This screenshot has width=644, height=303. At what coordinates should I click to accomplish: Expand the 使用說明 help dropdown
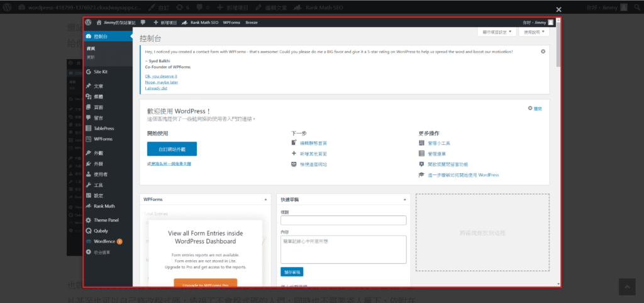(x=534, y=31)
